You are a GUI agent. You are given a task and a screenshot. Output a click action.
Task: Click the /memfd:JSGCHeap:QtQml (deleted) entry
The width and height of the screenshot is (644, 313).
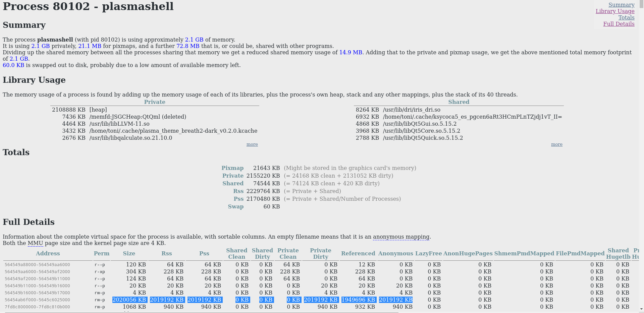click(x=138, y=117)
